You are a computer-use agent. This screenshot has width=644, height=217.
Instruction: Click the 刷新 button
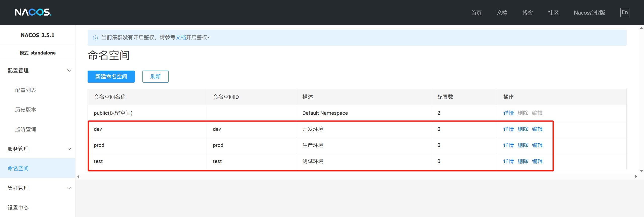(155, 77)
